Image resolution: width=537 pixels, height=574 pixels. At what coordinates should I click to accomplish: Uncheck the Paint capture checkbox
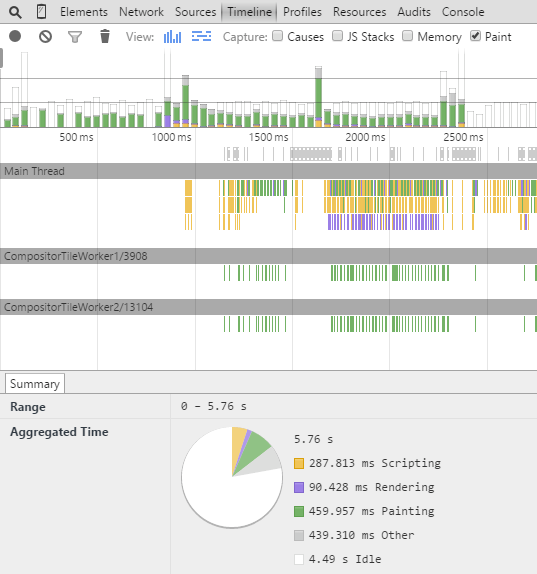(475, 36)
